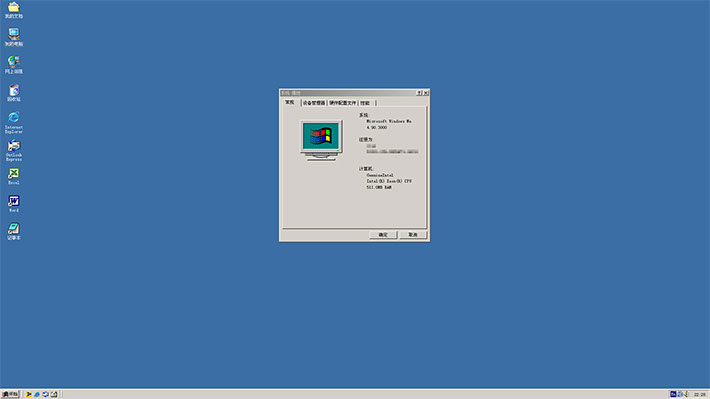Switch to the 硬件配置文件 (Hardware Profiles) tab
This screenshot has width=710, height=399.
(x=342, y=103)
